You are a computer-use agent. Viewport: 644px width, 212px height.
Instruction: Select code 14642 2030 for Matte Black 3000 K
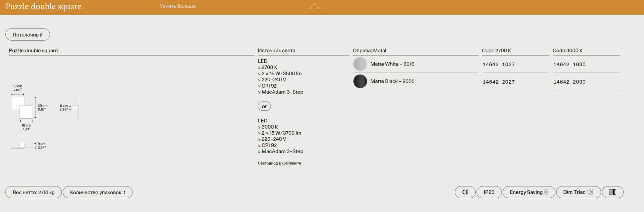click(569, 82)
